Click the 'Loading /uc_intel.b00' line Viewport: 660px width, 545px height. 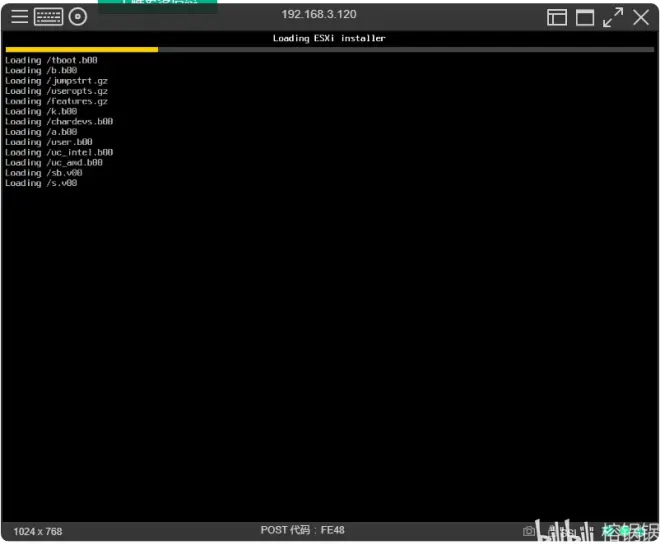pyautogui.click(x=59, y=152)
